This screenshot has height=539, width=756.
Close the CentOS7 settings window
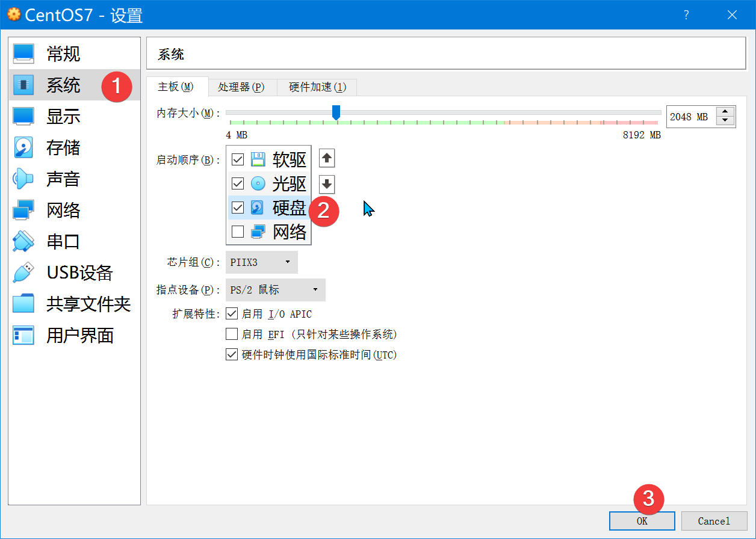pyautogui.click(x=732, y=15)
